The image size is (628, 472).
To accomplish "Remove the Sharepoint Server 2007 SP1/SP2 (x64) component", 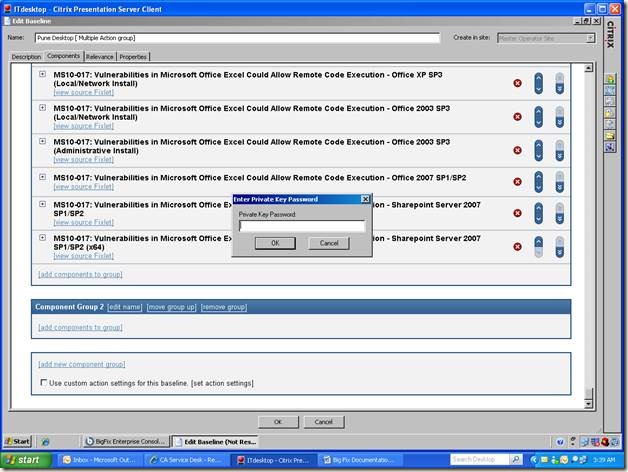I will click(517, 246).
